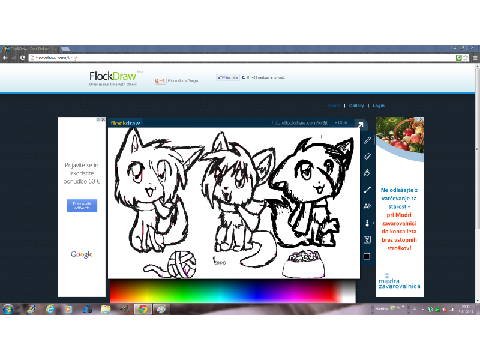
Task: Select the stamp/shape tool in toolbar
Action: [x=367, y=206]
